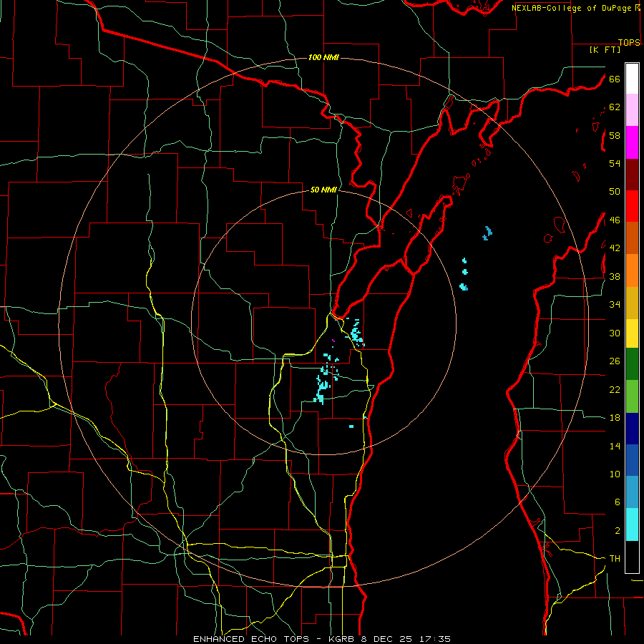Click the magenta legend color band

pyautogui.click(x=632, y=142)
